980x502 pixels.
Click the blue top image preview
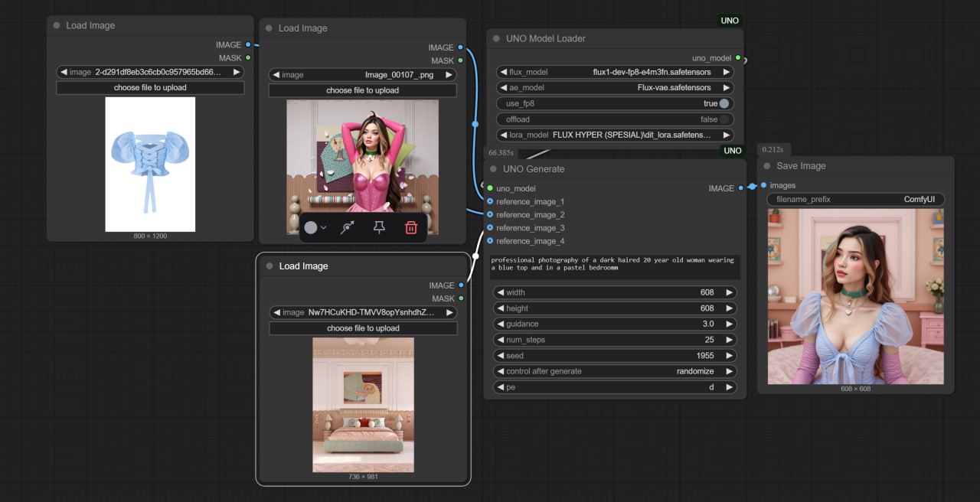point(150,164)
